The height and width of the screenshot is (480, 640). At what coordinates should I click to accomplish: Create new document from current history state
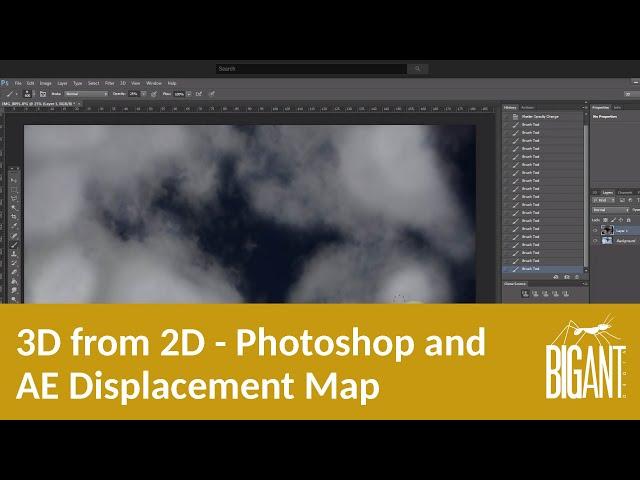point(556,277)
